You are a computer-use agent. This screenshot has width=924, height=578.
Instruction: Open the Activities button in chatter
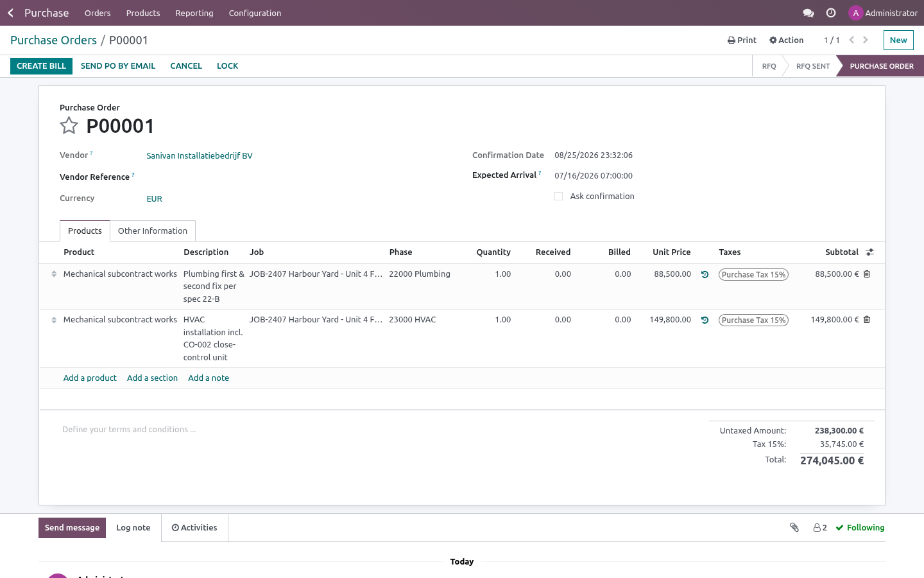click(x=194, y=528)
